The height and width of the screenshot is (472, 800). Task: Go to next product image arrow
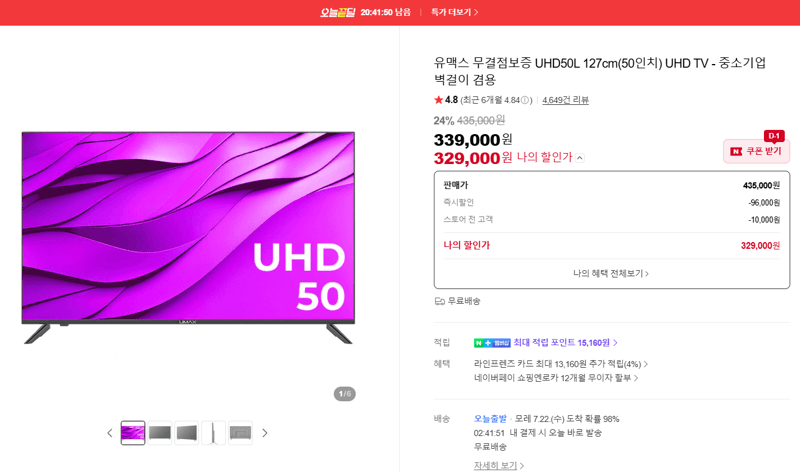(264, 433)
